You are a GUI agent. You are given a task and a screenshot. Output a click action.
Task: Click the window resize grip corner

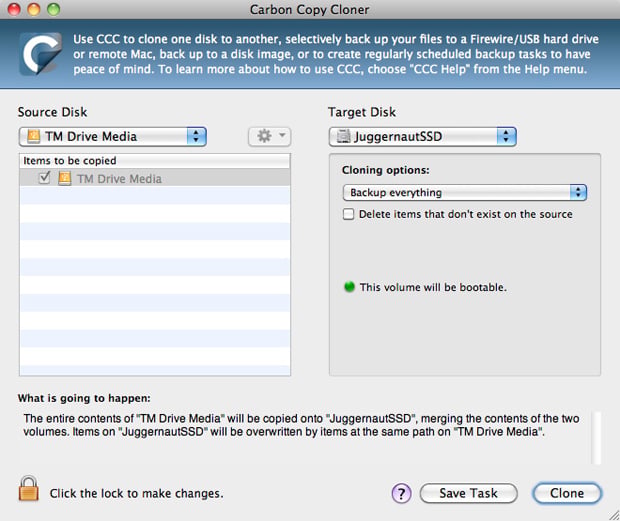coord(613,514)
